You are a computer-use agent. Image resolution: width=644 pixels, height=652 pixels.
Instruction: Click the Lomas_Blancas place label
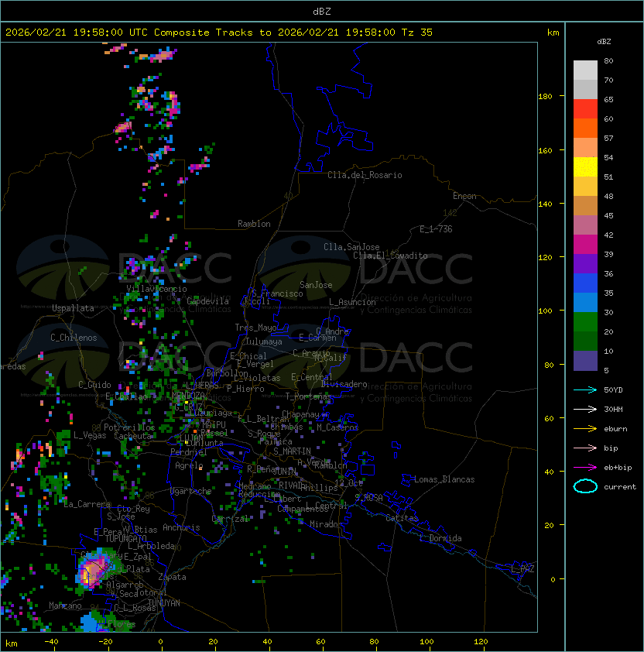[x=444, y=479]
